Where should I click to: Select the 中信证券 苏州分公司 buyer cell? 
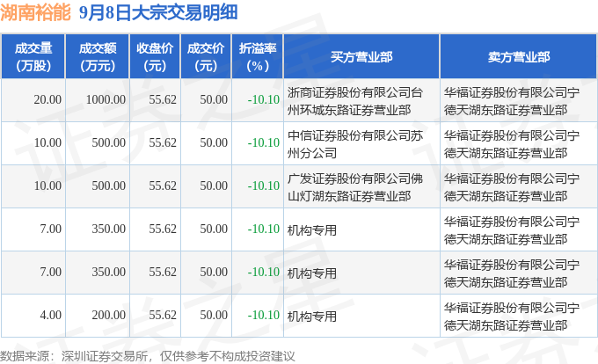(x=361, y=143)
